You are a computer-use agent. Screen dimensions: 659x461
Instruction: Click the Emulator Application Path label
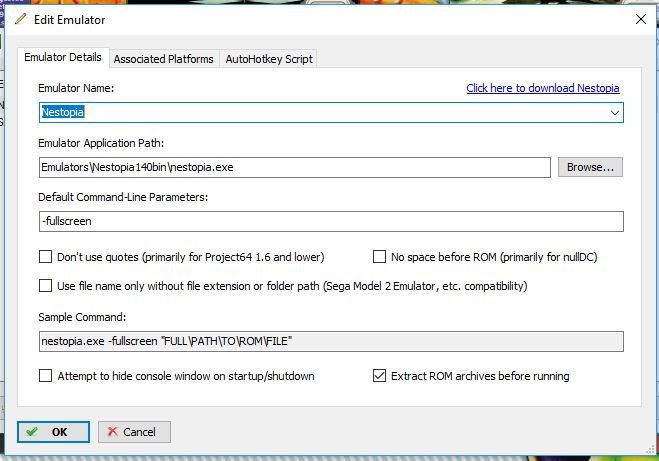101,143
